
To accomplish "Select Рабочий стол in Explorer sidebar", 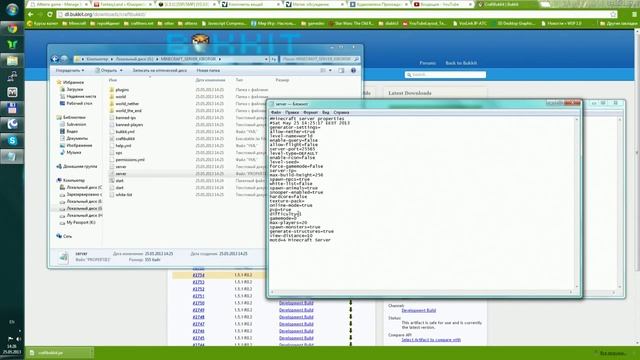I will point(79,103).
